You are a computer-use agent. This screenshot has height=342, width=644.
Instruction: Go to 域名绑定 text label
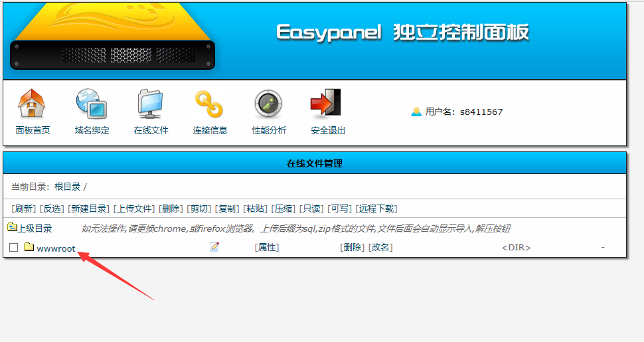(92, 130)
